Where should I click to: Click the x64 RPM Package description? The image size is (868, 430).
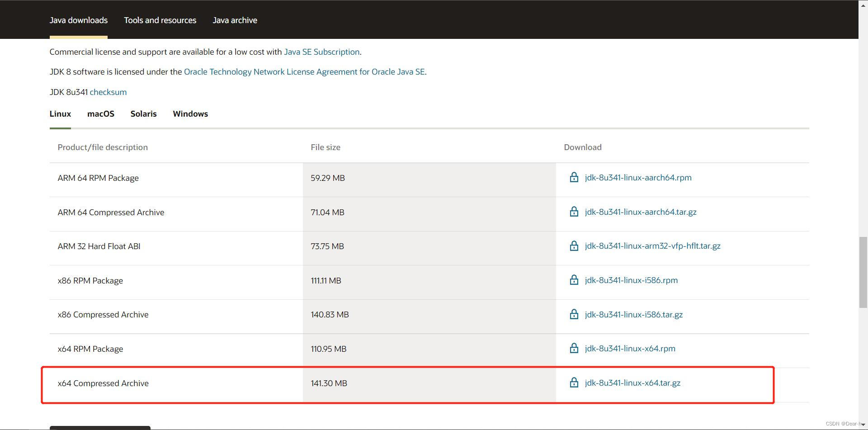pos(90,349)
